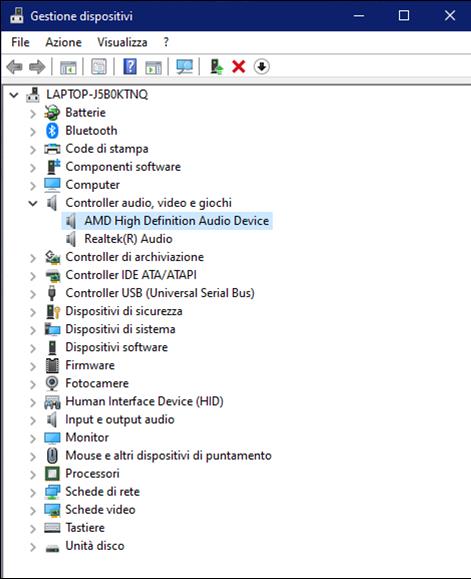Click the Forward arrow toolbar icon
Viewport: 471px width, 579px height.
(x=37, y=67)
